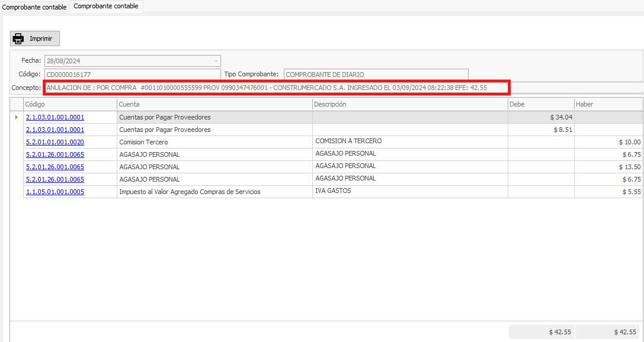This screenshot has width=644, height=342.
Task: Click the Concepto text field
Action: click(x=275, y=88)
